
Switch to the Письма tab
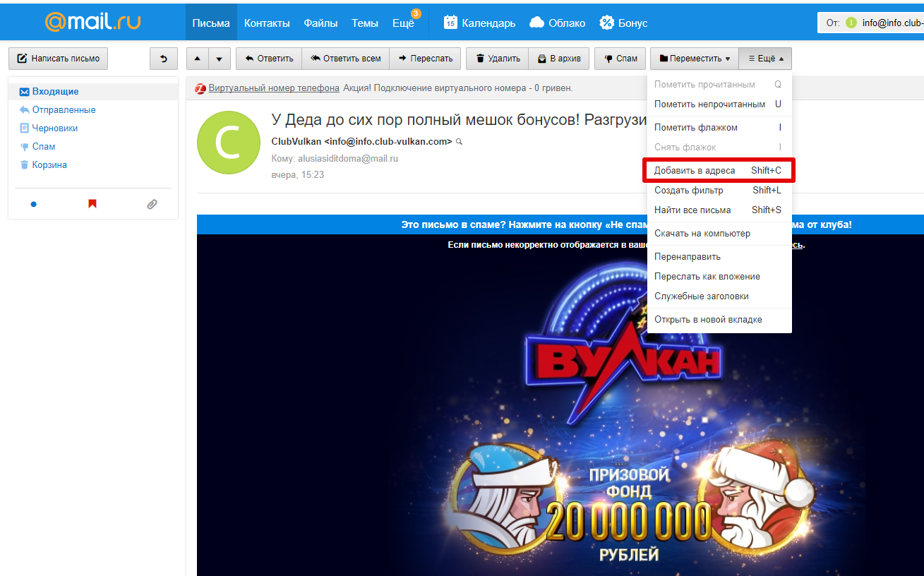[211, 23]
